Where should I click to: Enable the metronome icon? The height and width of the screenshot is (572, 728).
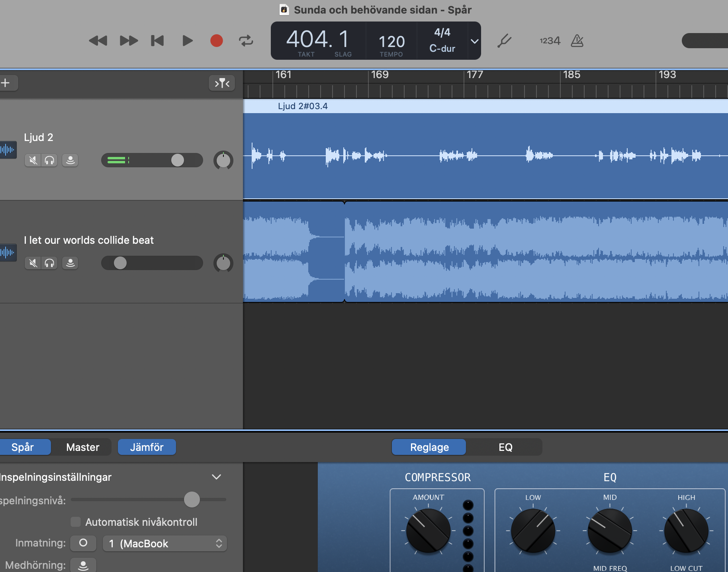[x=577, y=41]
